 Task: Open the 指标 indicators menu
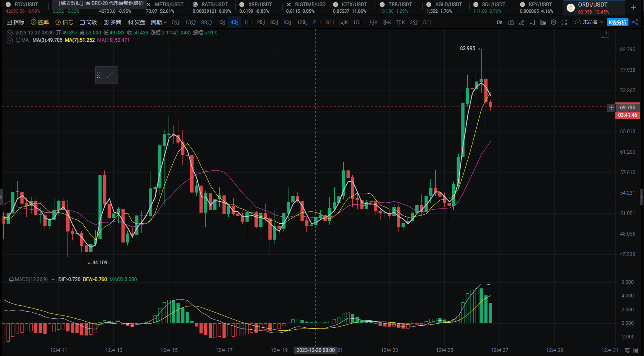(16, 22)
